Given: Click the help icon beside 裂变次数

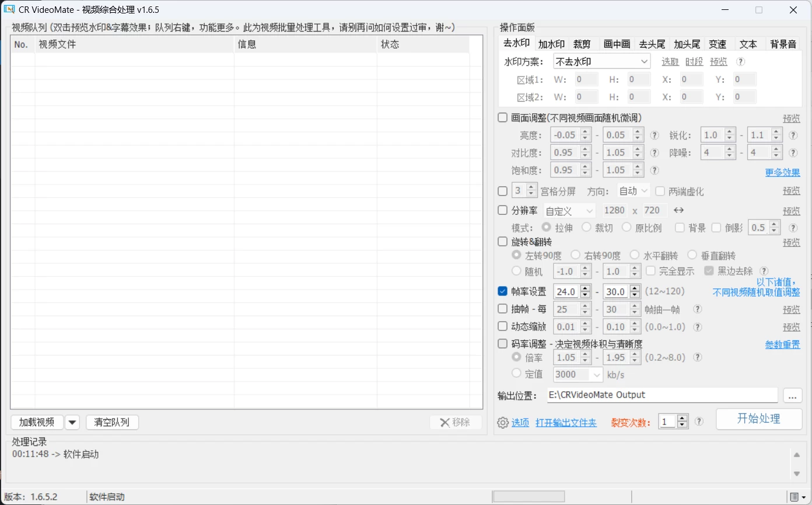Looking at the screenshot, I should [x=698, y=421].
